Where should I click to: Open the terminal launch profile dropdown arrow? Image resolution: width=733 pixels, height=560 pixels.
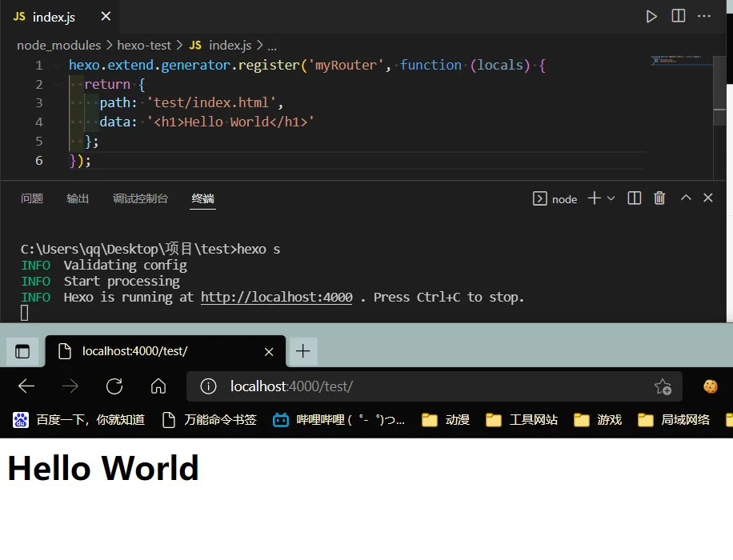[611, 198]
